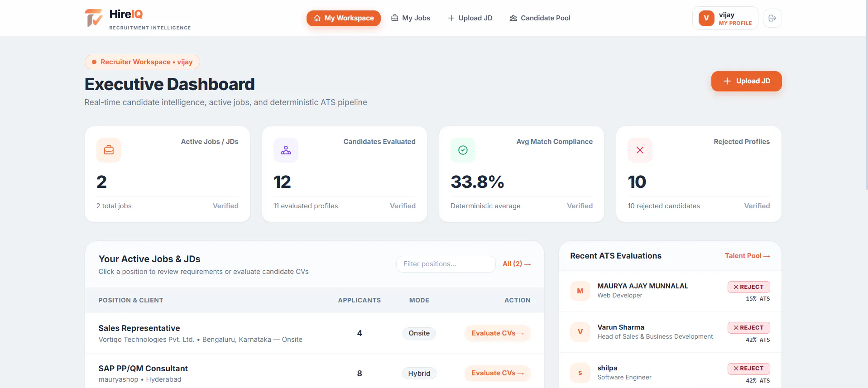
Task: Select the Varun Sharma evaluation name
Action: click(620, 327)
